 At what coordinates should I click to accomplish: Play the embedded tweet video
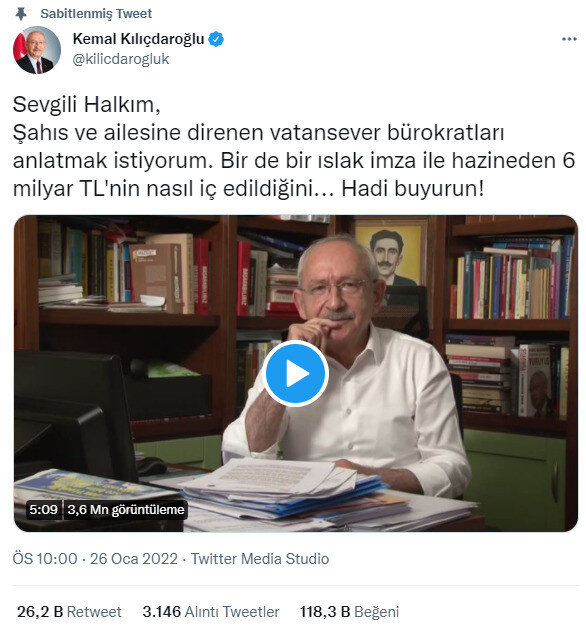(x=295, y=373)
